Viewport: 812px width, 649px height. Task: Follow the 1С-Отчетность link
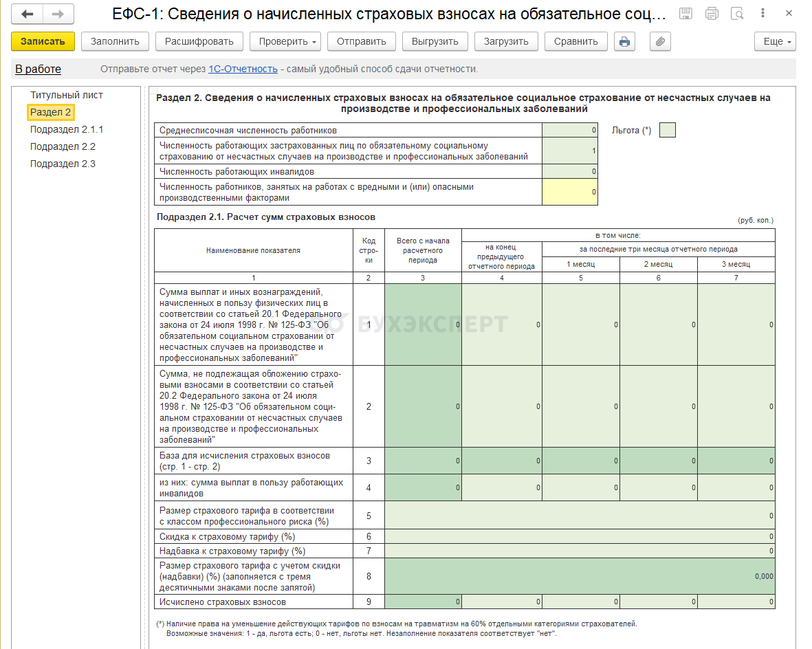click(x=243, y=69)
